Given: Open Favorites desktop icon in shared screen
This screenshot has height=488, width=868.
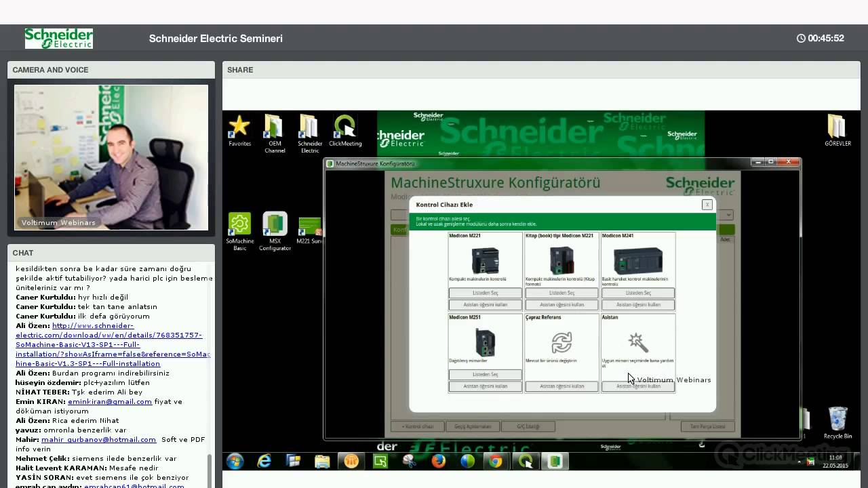Looking at the screenshot, I should pos(239,130).
